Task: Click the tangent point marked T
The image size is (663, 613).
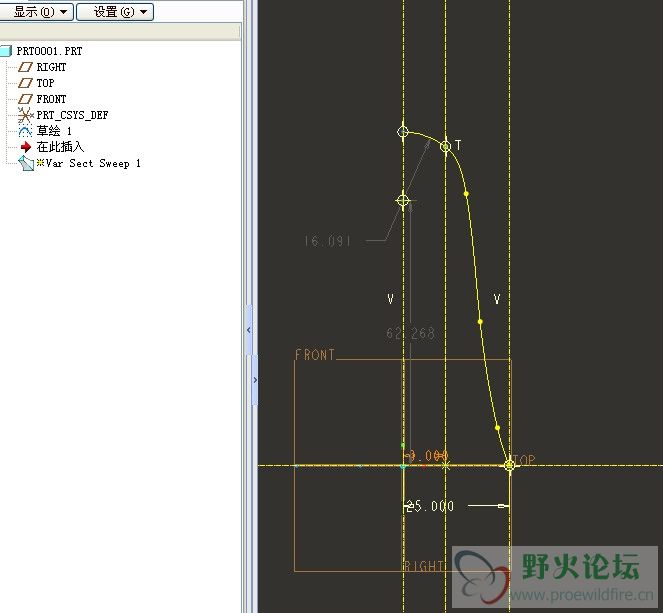Action: coord(446,146)
